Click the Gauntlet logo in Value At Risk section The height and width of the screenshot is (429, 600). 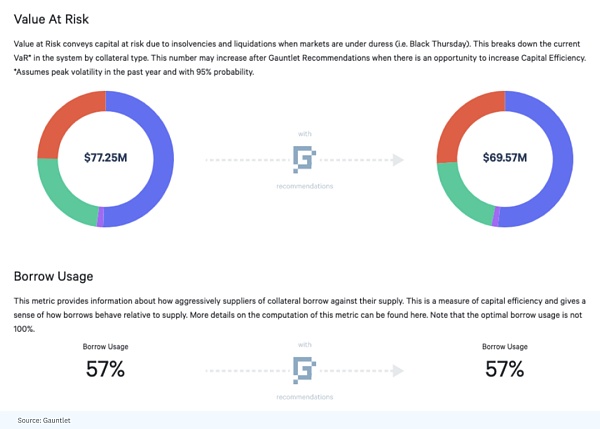point(304,158)
